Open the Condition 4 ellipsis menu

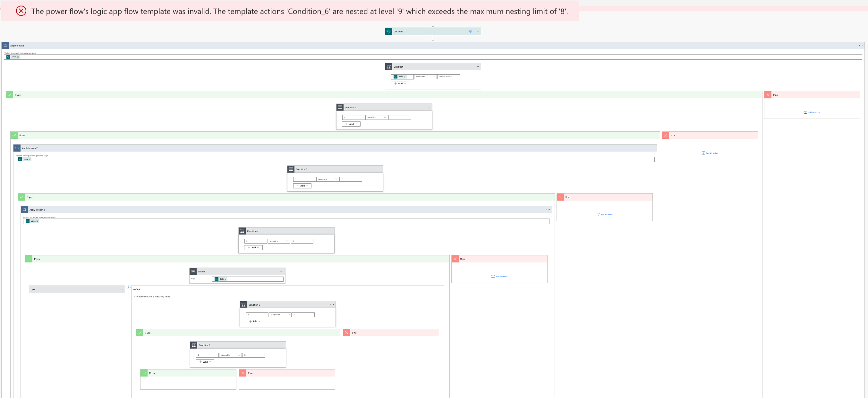coord(331,231)
